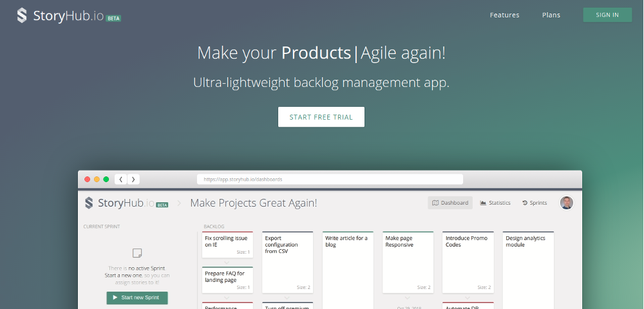Open the Statistics tab

[495, 203]
